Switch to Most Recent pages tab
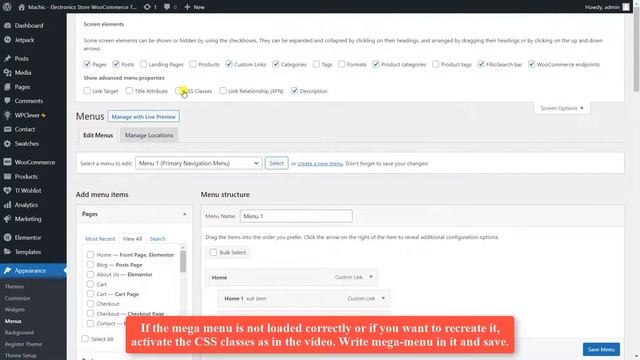The width and height of the screenshot is (640, 360). pyautogui.click(x=100, y=239)
